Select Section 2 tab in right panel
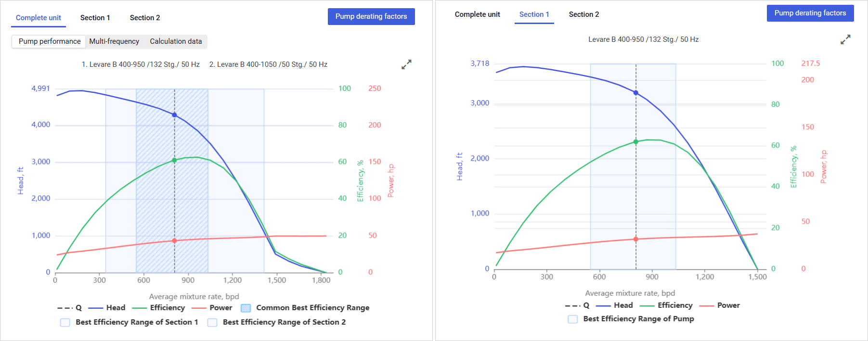 tap(584, 14)
